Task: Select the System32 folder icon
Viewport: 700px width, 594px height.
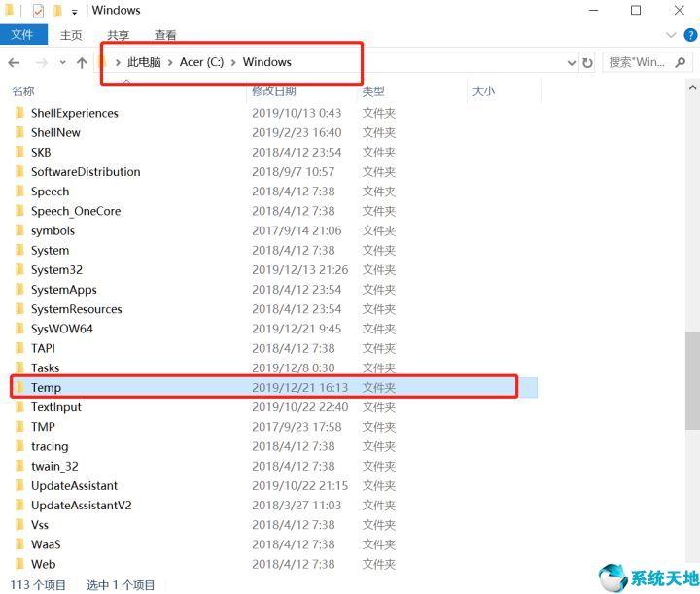Action: pyautogui.click(x=19, y=270)
